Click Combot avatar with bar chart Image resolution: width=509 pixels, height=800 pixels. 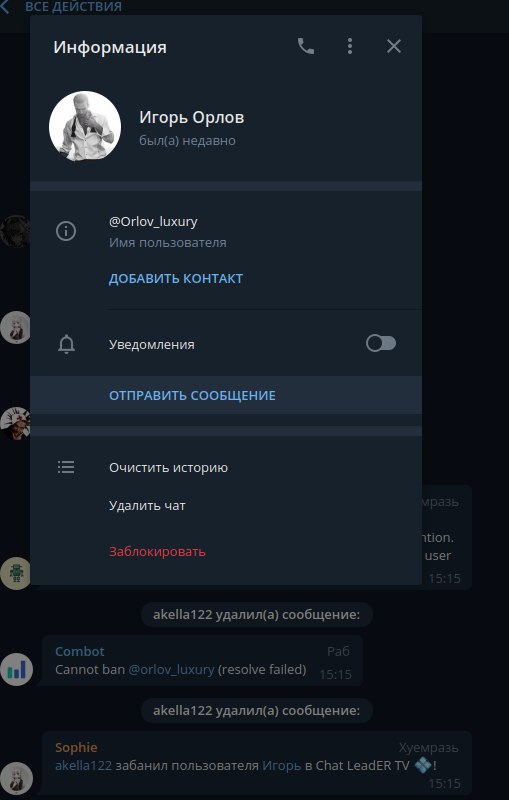coord(16,669)
